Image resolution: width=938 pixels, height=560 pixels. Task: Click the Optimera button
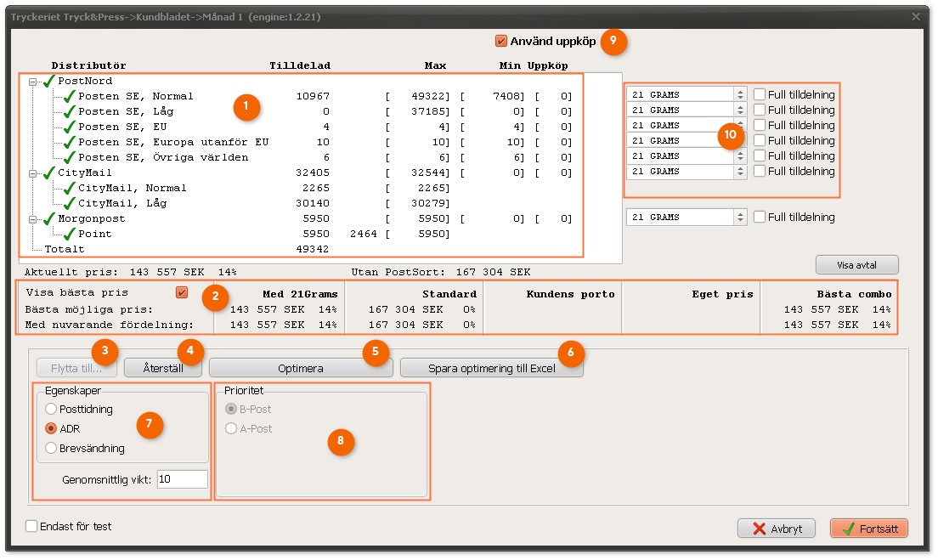pos(300,368)
